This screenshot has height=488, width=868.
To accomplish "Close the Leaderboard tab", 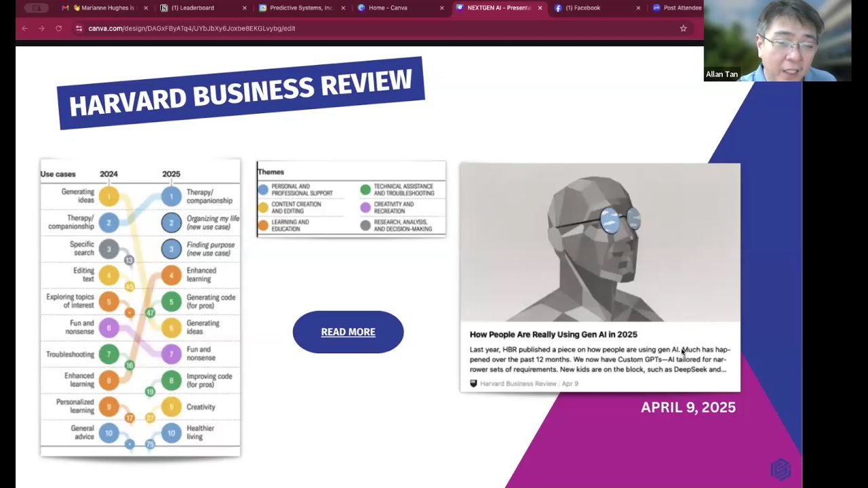I will [244, 8].
